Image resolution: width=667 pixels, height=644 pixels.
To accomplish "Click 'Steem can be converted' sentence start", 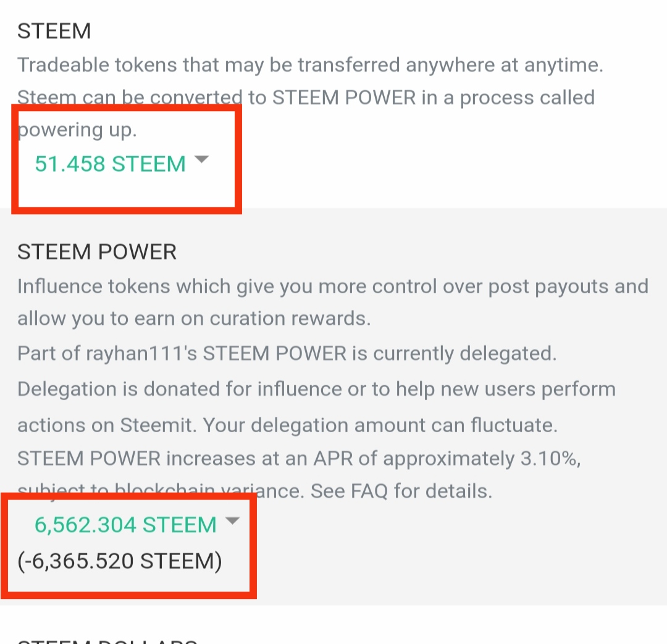I will pyautogui.click(x=130, y=98).
